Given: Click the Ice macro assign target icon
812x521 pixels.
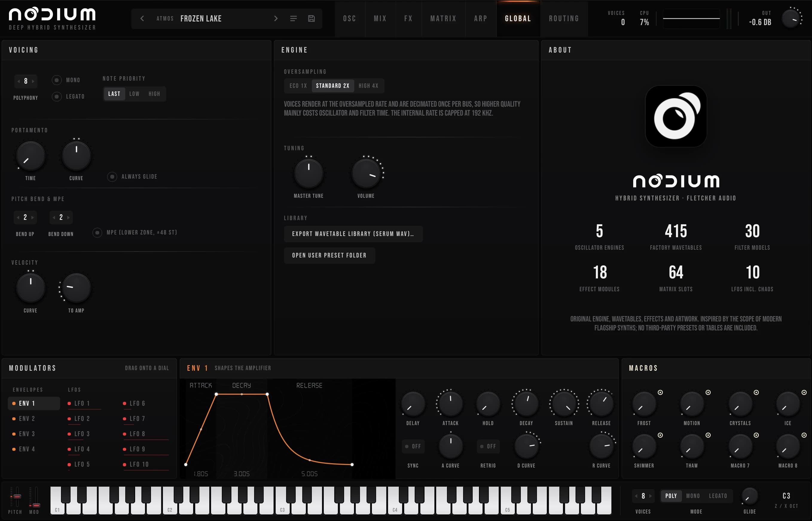Looking at the screenshot, I should pos(804,393).
